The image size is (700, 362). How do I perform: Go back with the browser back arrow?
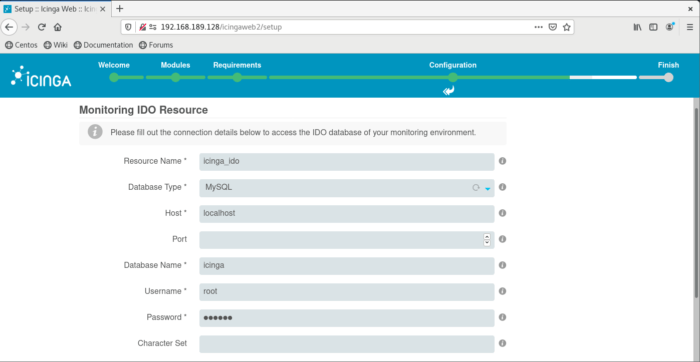(x=9, y=27)
